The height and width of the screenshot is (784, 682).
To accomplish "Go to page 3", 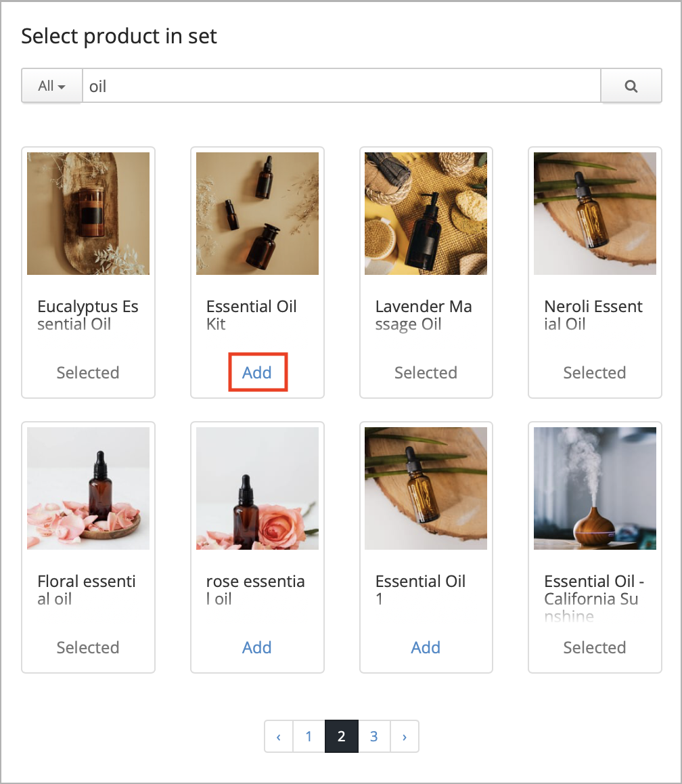I will coord(373,736).
